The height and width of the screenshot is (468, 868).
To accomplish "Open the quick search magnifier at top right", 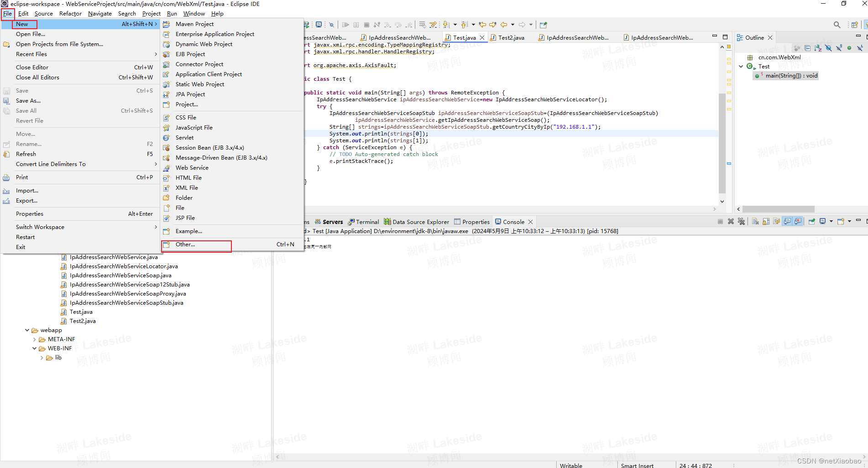I will (x=837, y=24).
